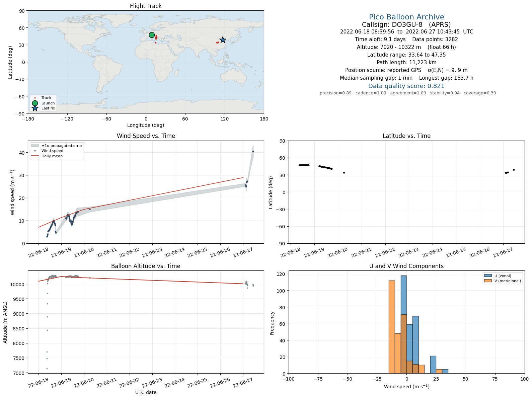532x398 pixels.
Task: Click the Longitude (deg) axis label
Action: click(x=146, y=125)
